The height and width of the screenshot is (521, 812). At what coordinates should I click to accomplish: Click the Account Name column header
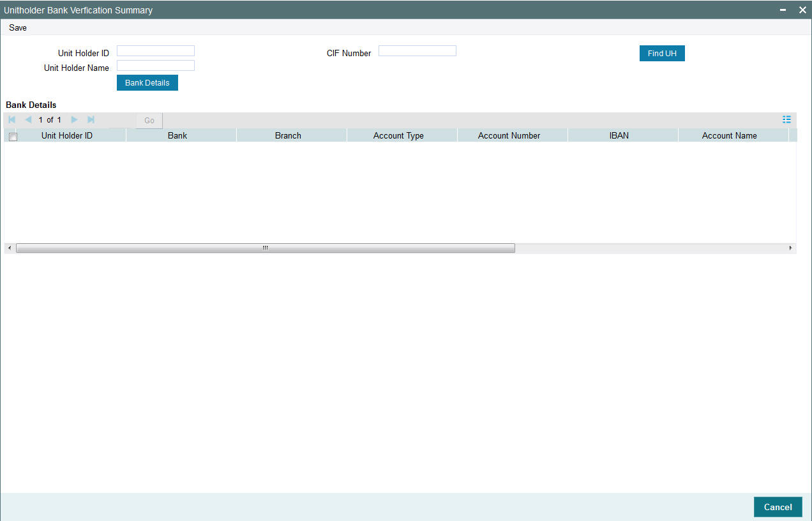(730, 135)
